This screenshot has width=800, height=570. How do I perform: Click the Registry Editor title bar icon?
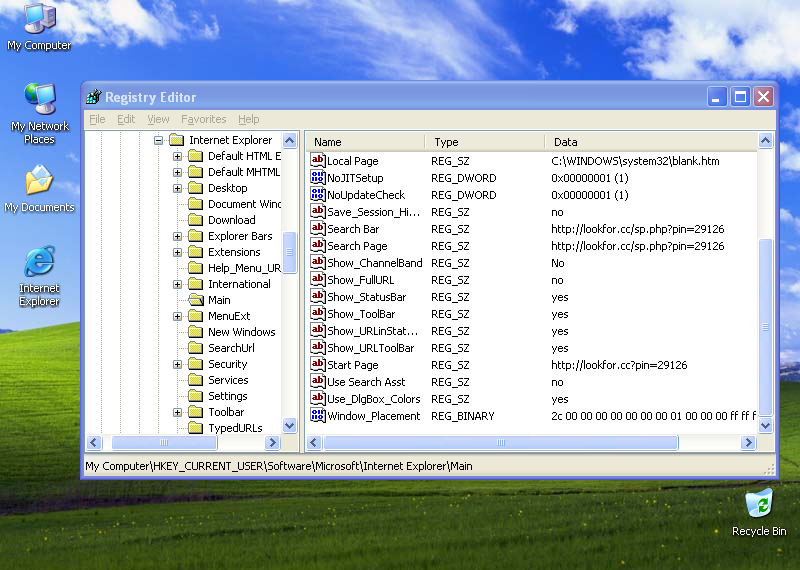pos(94,96)
